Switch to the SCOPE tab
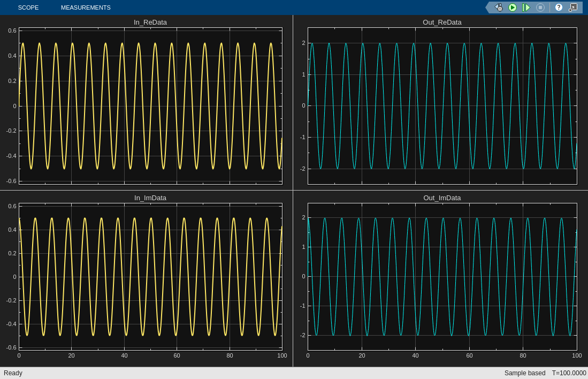Viewport: 588px width, 379px height. click(x=28, y=7)
